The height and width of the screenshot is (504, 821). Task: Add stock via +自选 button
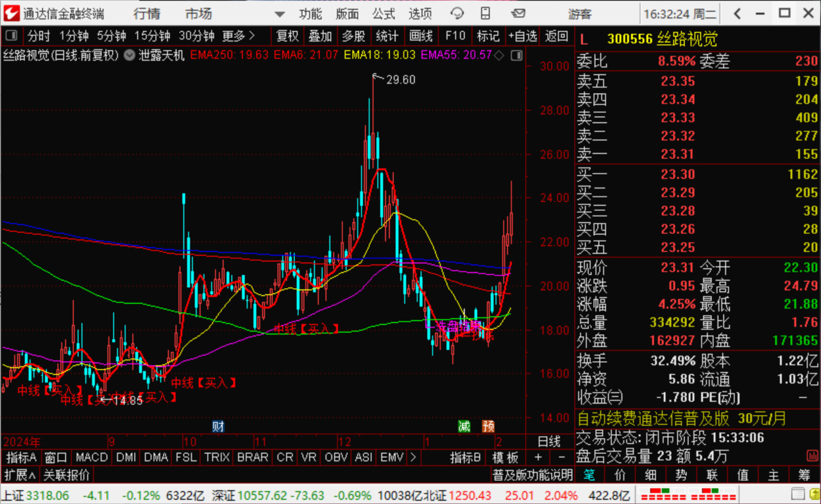click(x=523, y=37)
